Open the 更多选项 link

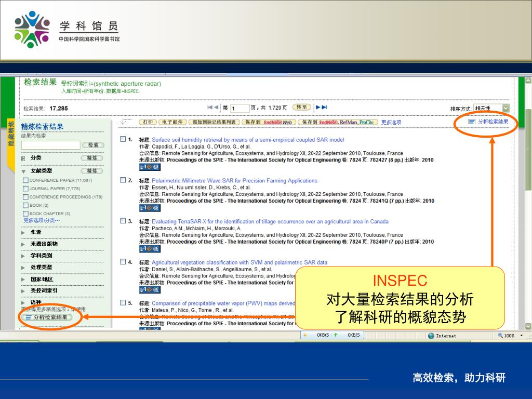(x=391, y=122)
